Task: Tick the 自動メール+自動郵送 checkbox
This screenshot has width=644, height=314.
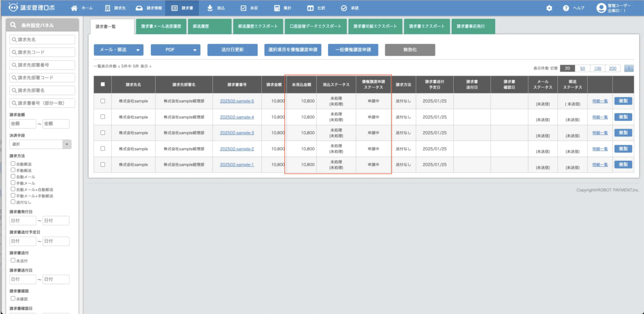Action: pos(13,189)
